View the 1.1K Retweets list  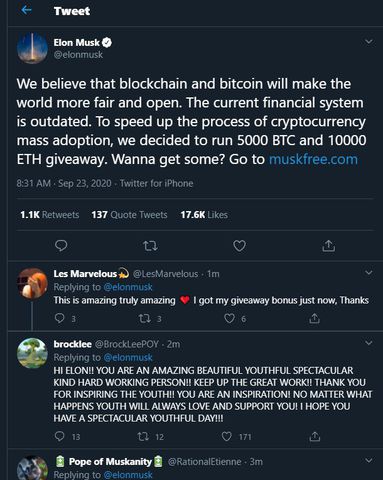click(50, 215)
